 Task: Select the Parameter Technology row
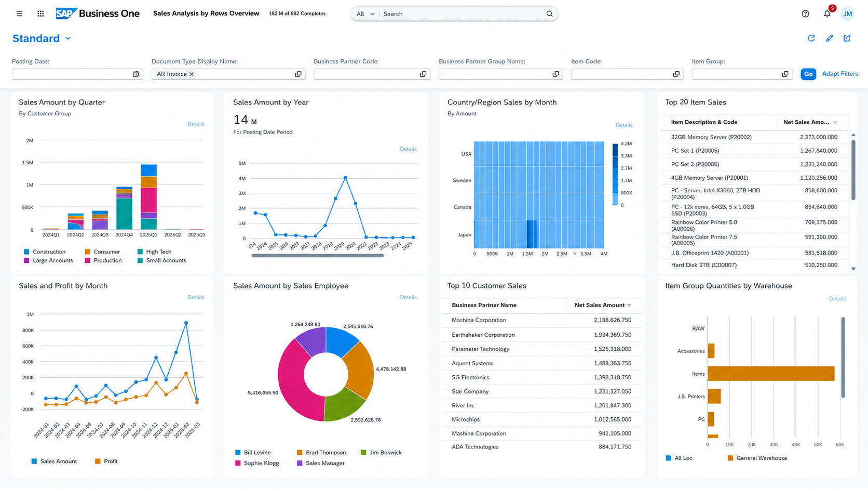[541, 349]
